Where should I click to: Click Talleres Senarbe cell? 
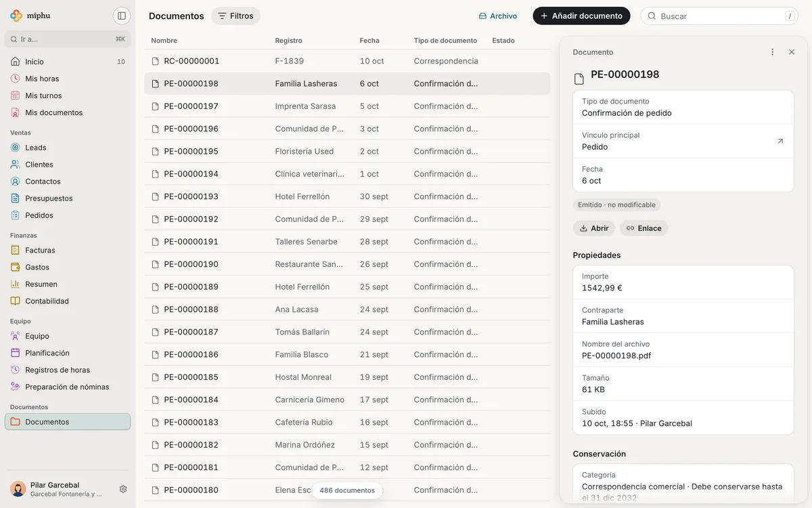click(307, 242)
